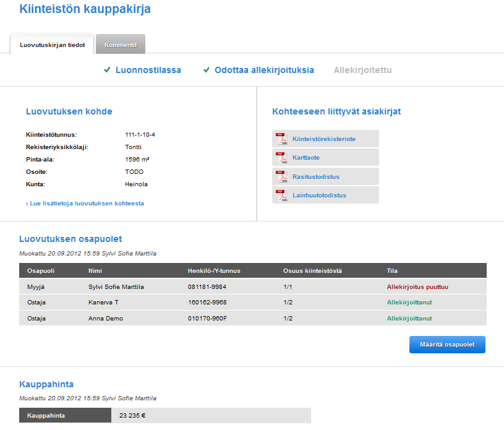The height and width of the screenshot is (430, 504).
Task: Click the Kunta label
Action: (x=35, y=184)
